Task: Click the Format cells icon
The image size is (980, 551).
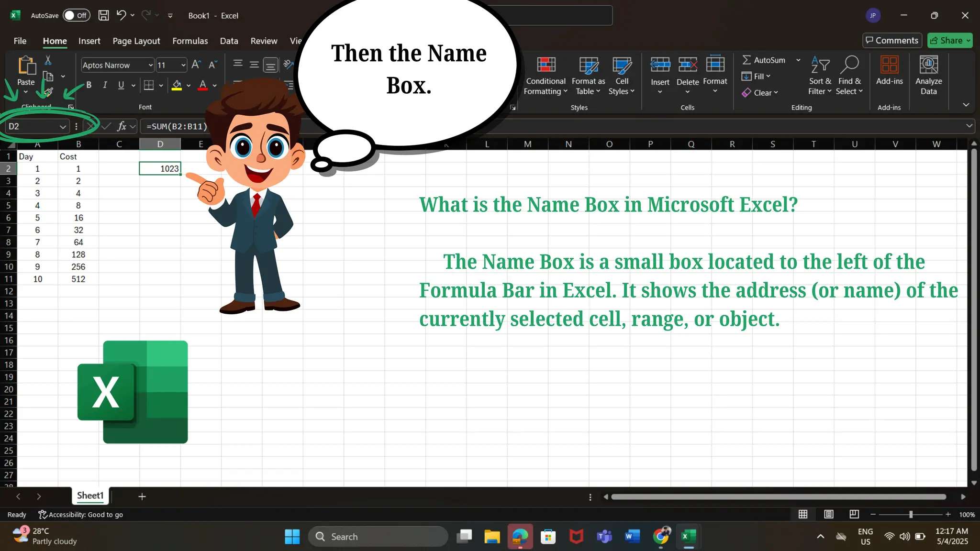Action: coord(715,63)
